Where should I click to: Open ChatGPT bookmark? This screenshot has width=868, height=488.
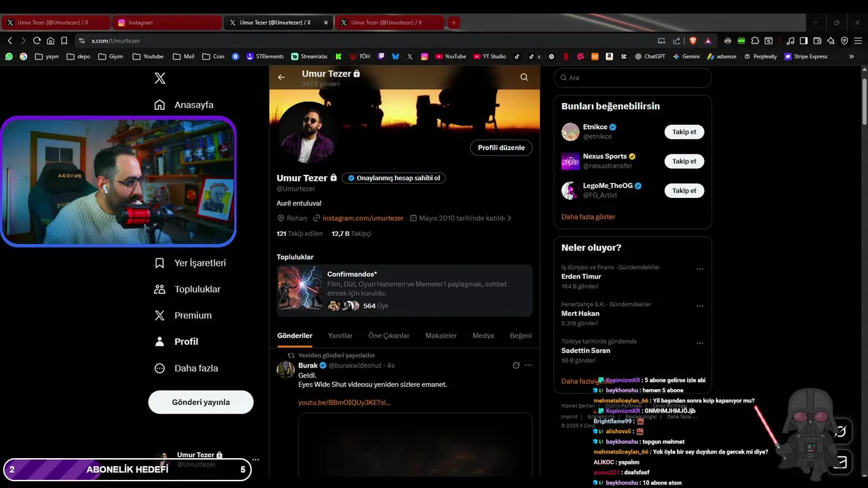tap(650, 56)
